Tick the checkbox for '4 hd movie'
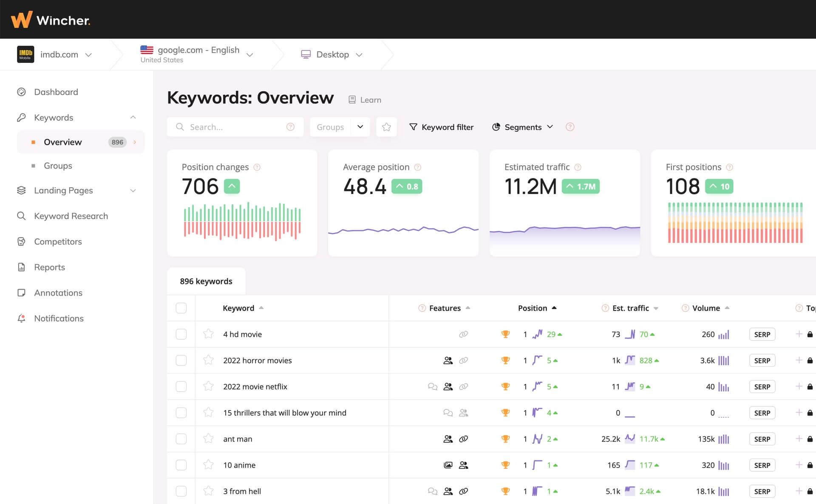 coord(181,334)
